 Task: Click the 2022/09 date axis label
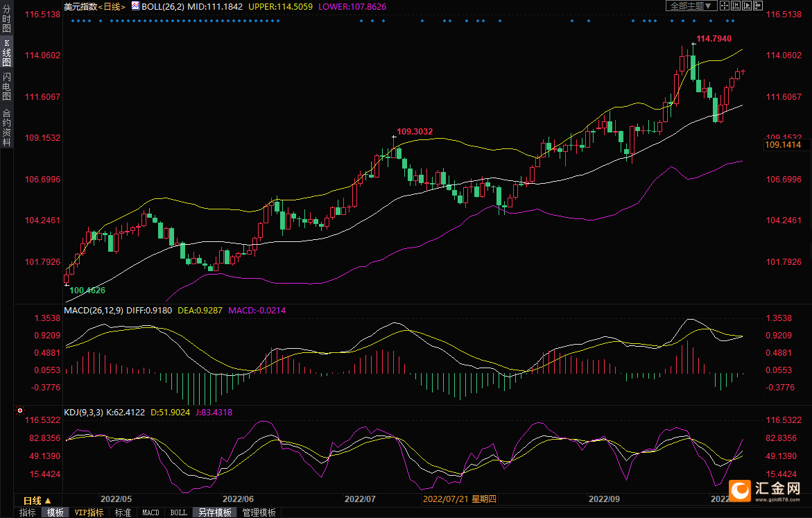tap(605, 499)
